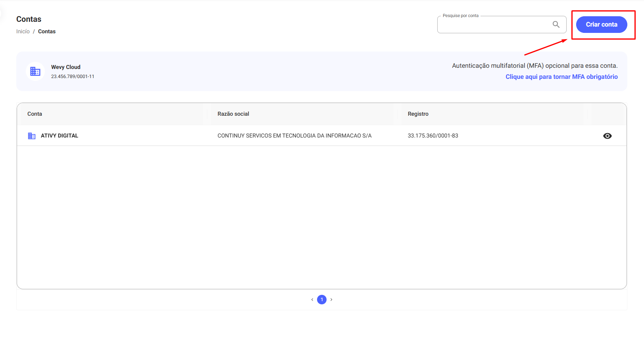Viewport: 644px width, 340px height.
Task: Select the ATIVY DIGITAL account name
Action: pos(60,136)
